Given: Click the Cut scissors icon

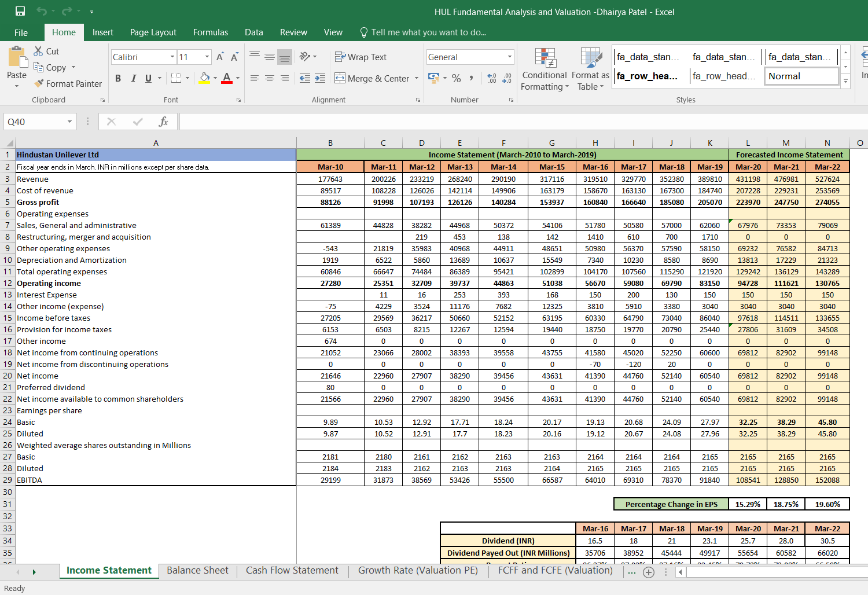Looking at the screenshot, I should 38,51.
